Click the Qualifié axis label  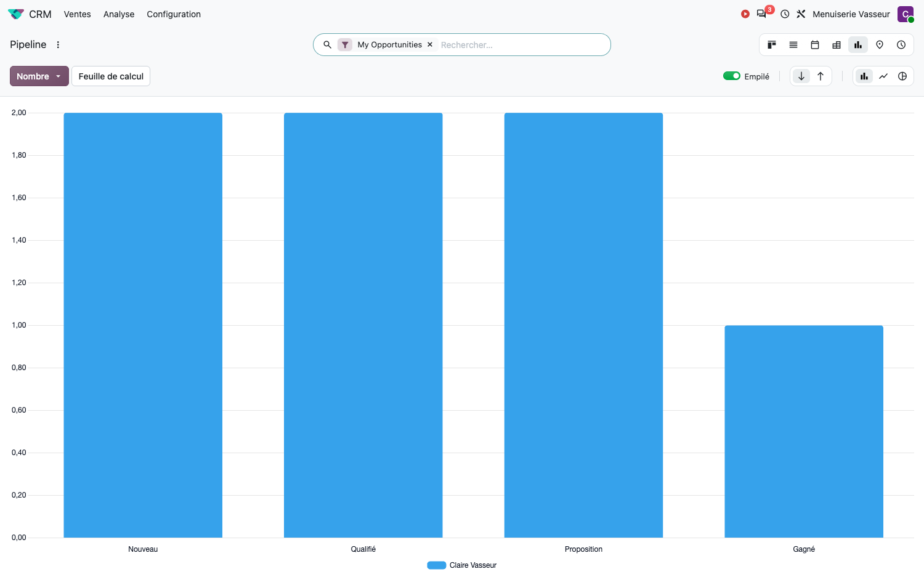coord(363,549)
